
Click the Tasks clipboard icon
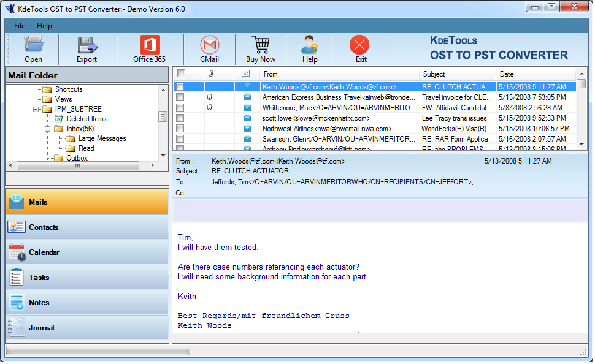click(17, 277)
